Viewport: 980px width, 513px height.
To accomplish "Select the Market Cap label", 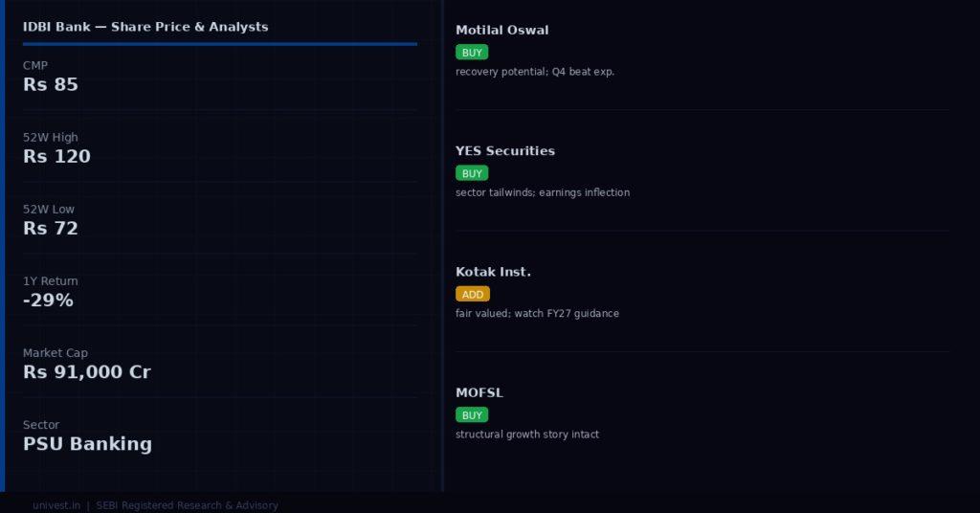I will pos(56,353).
